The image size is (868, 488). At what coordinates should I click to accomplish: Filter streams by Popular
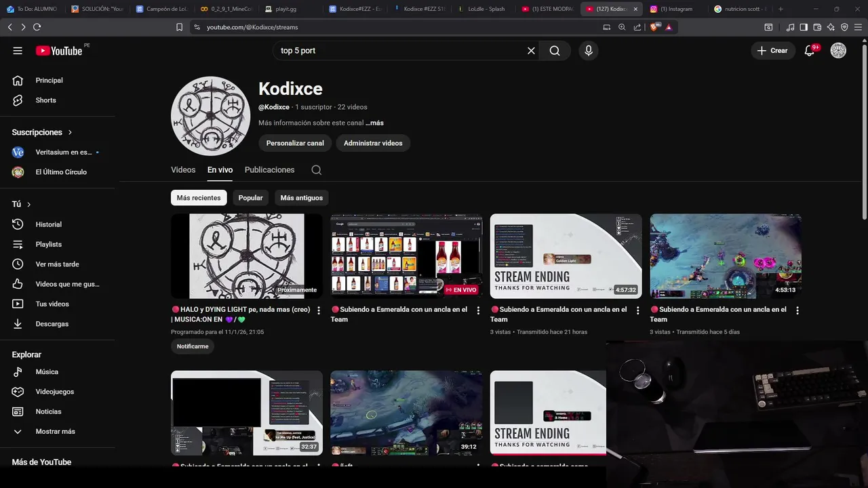(250, 198)
